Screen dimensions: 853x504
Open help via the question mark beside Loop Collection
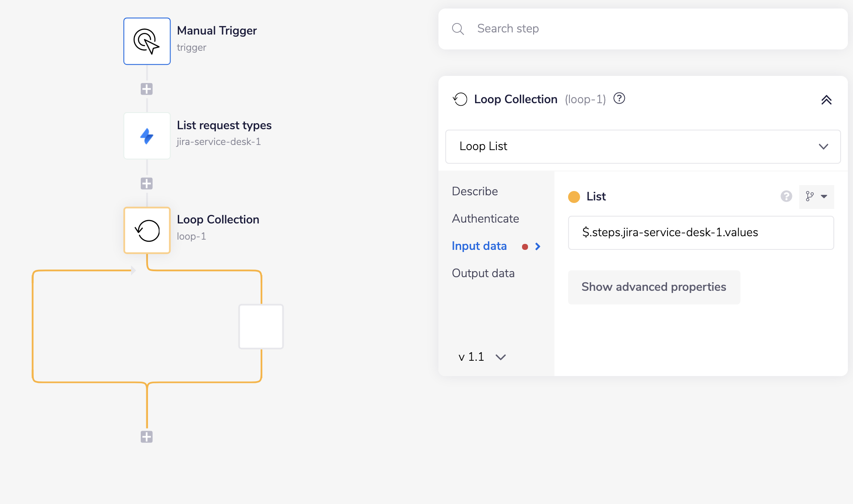pos(619,98)
